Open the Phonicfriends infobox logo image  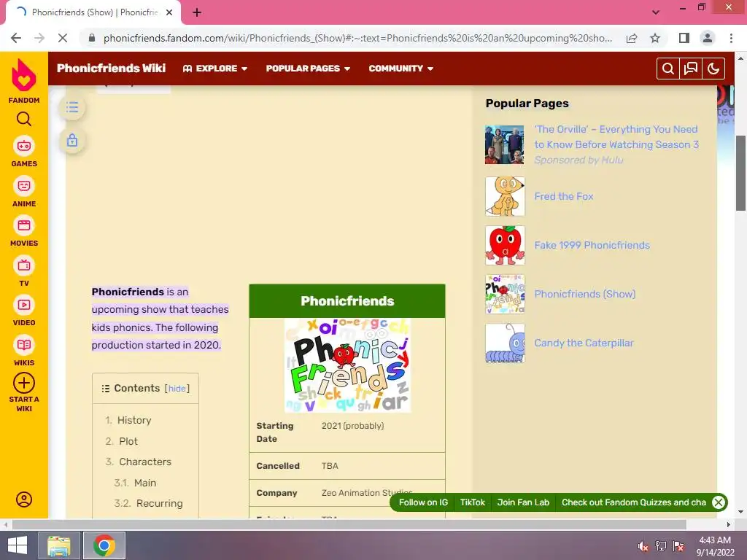click(x=347, y=365)
